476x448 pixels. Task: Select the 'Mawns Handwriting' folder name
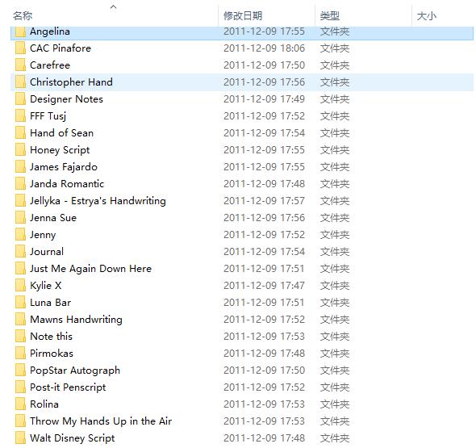pos(76,320)
